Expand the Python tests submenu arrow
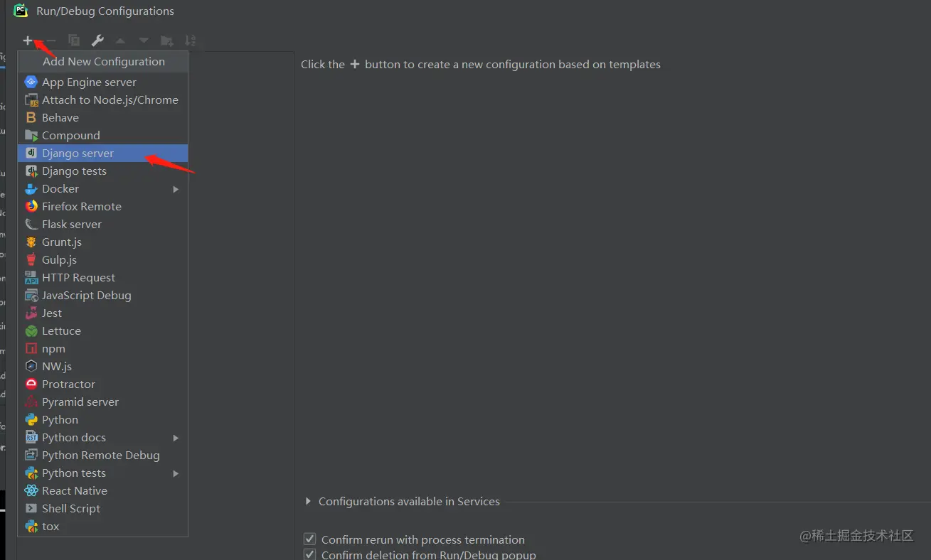 (x=176, y=473)
